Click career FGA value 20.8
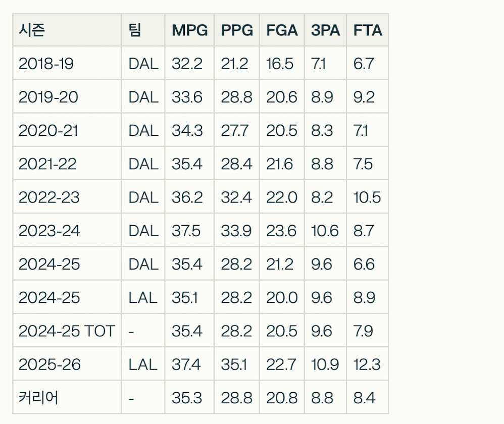504x424 pixels. [x=282, y=398]
